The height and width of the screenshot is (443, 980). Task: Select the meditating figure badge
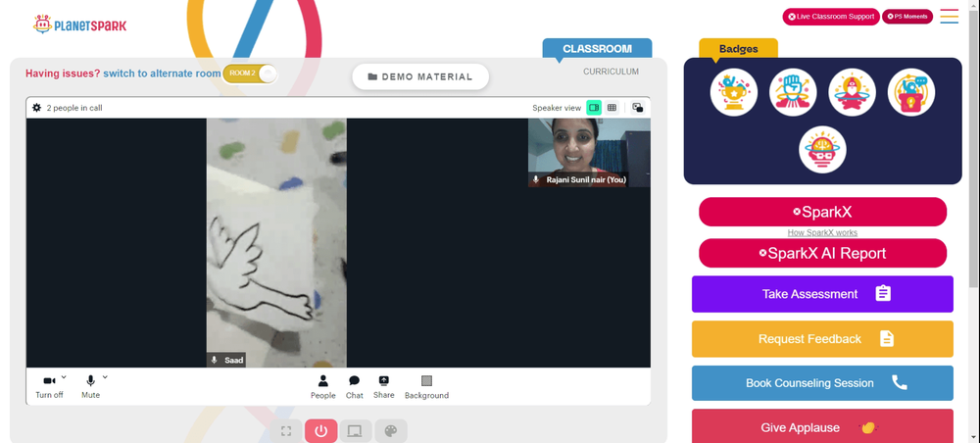click(852, 92)
